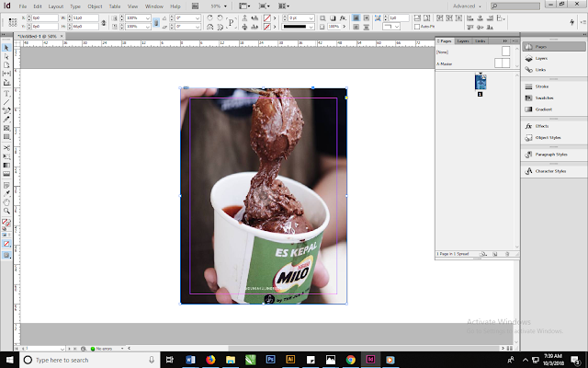Toggle constrain proportions for scaling
Screen dimensions: 588x368
point(156,22)
